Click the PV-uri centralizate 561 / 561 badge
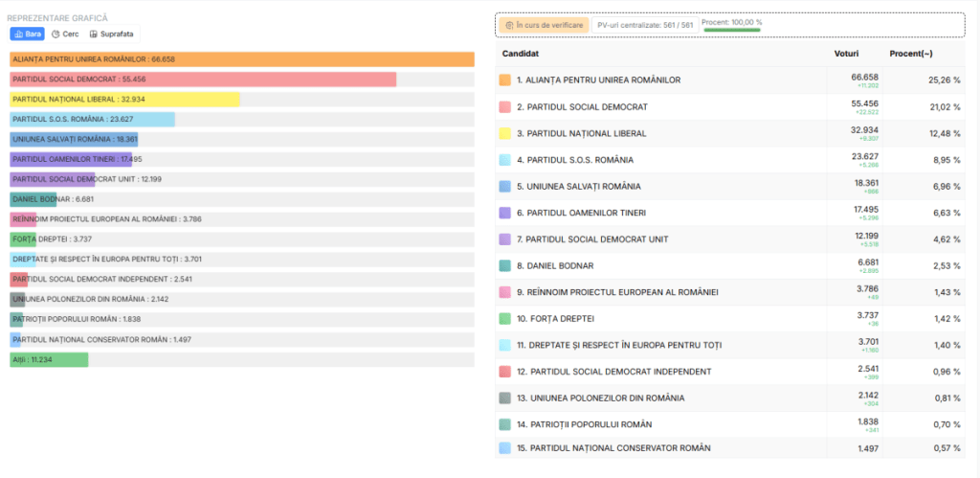 (x=645, y=25)
